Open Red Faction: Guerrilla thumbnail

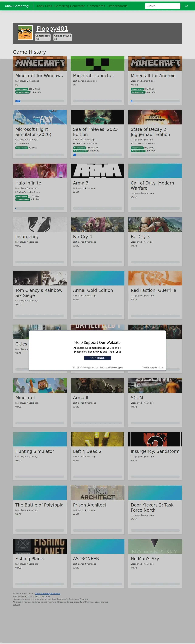155,278
